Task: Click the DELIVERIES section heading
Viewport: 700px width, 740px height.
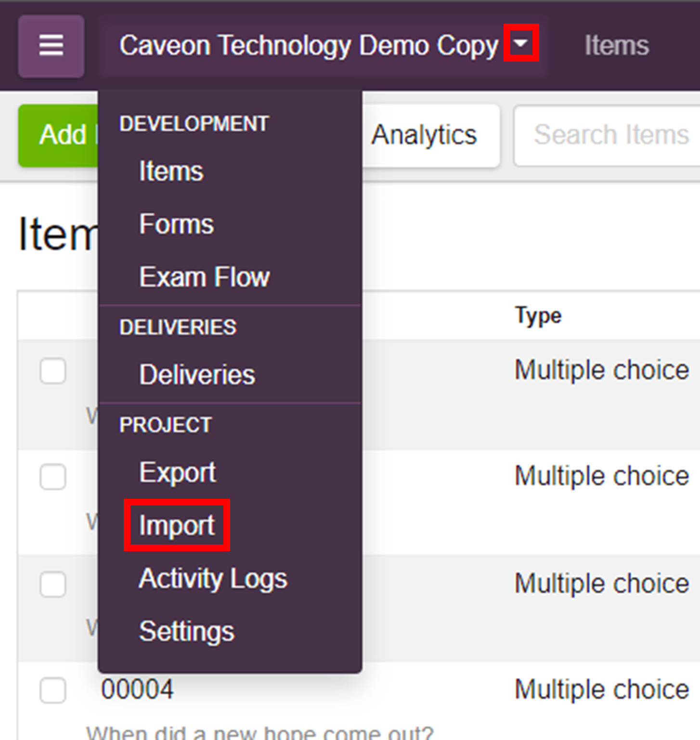Action: tap(178, 327)
